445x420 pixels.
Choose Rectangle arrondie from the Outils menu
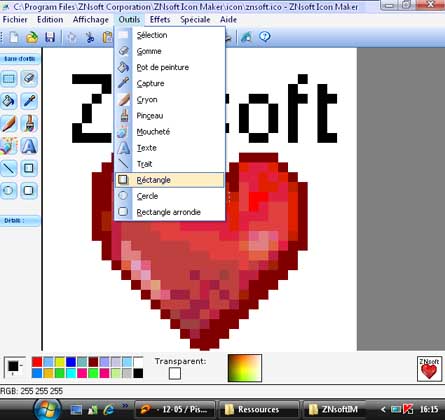click(x=170, y=212)
